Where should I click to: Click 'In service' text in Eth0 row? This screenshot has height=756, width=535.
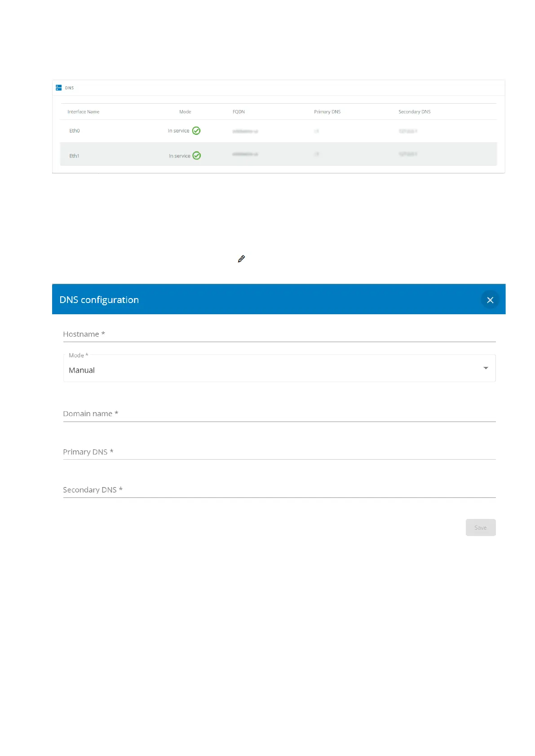pyautogui.click(x=179, y=131)
